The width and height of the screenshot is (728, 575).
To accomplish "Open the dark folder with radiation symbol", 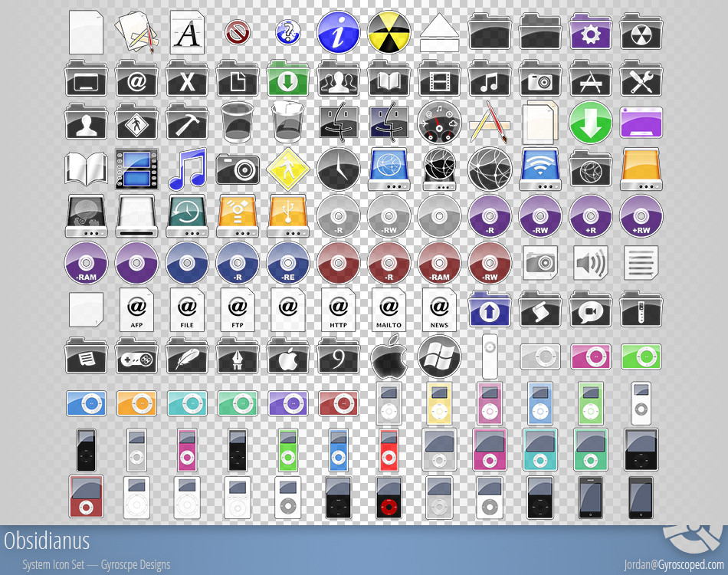I will (x=641, y=31).
